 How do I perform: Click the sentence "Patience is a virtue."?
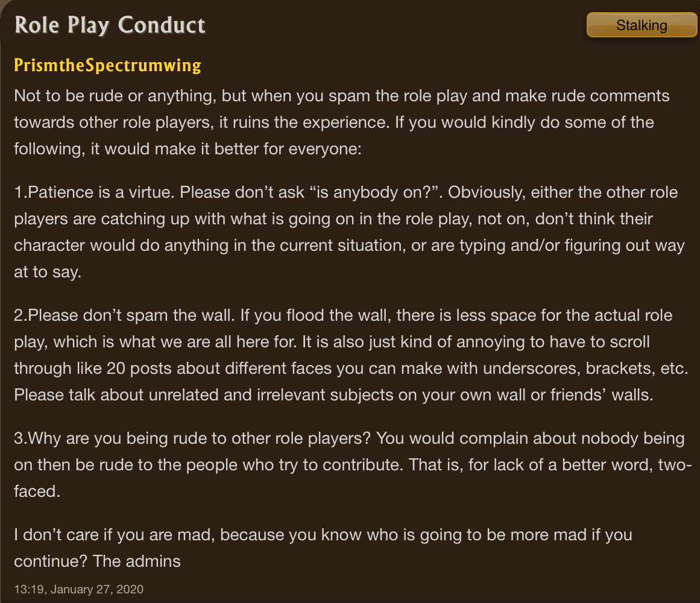tap(102, 192)
